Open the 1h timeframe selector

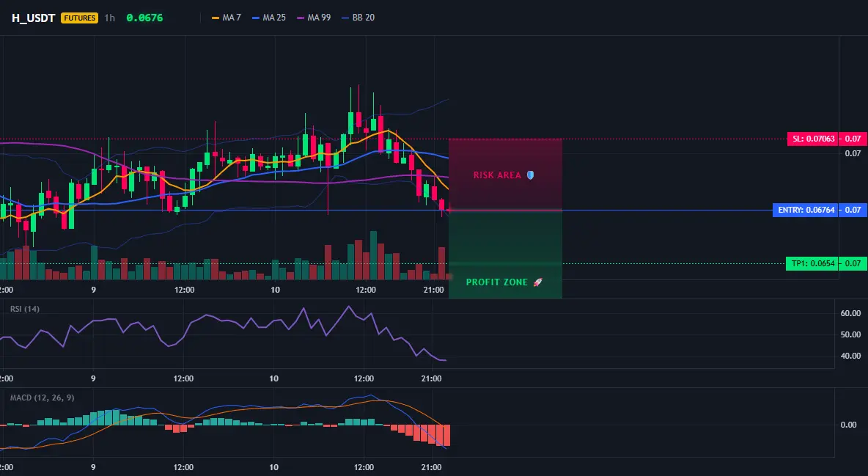[x=110, y=18]
